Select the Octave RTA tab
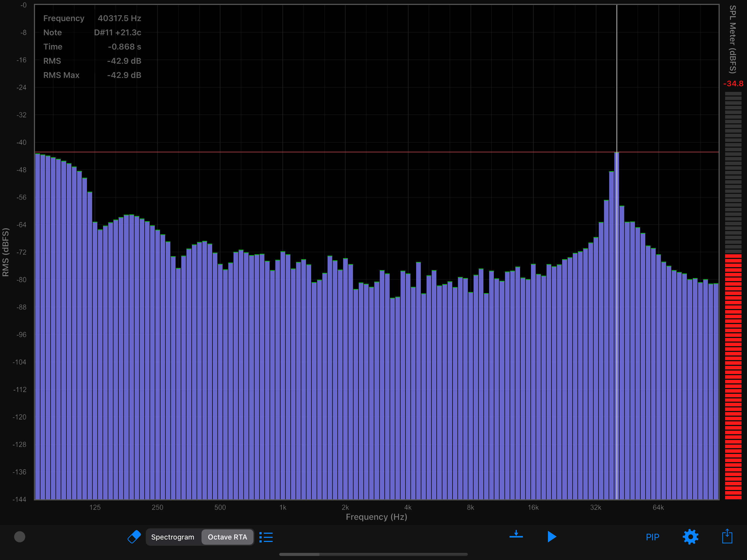747x560 pixels. pos(227,537)
